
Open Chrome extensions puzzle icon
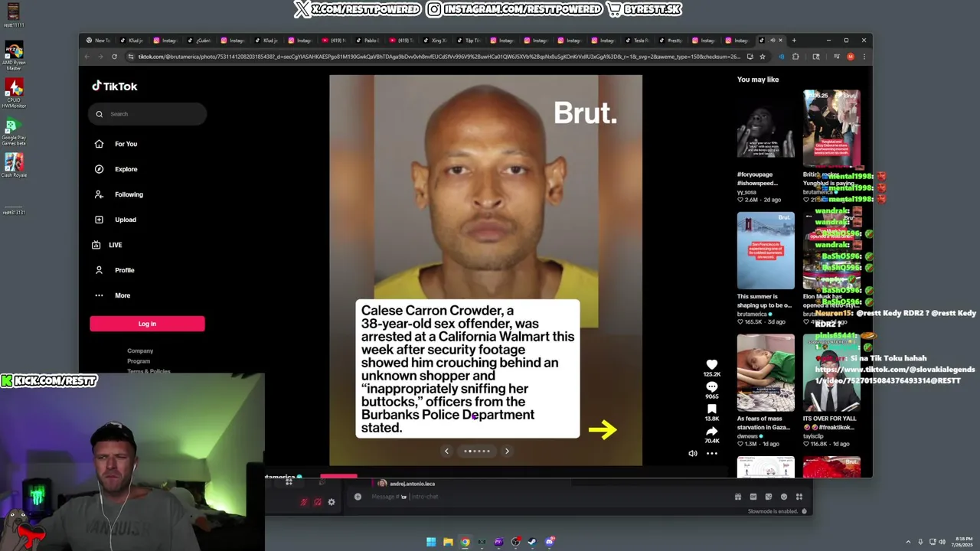795,57
